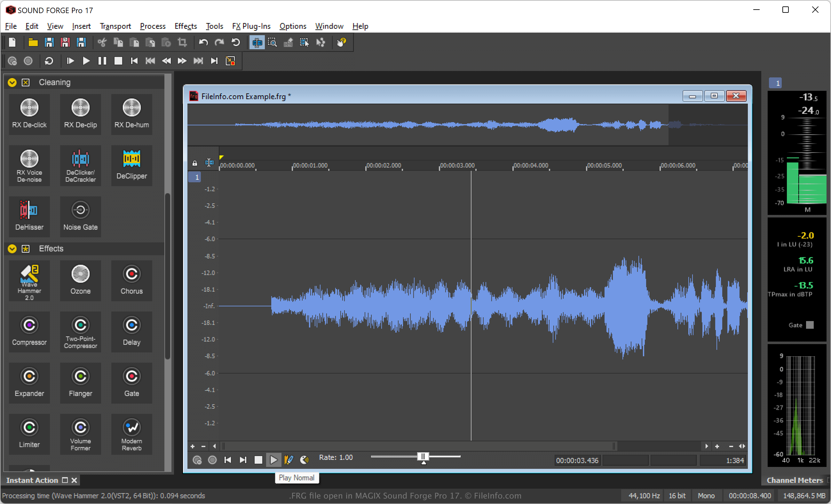Image resolution: width=831 pixels, height=504 pixels.
Task: Open the Limiter effect
Action: pyautogui.click(x=29, y=435)
